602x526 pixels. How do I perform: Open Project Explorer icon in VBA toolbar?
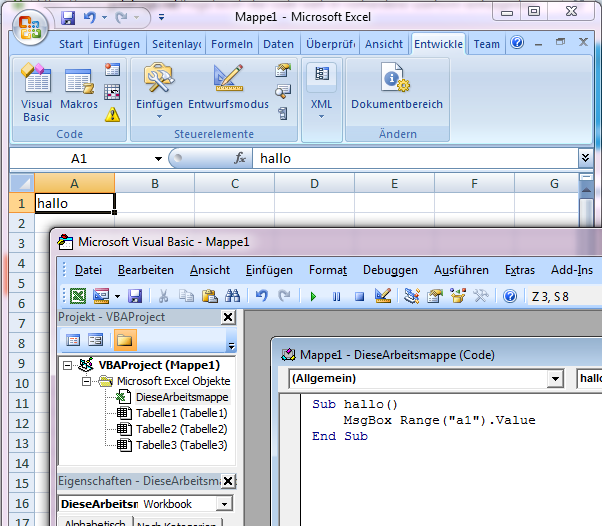coord(412,296)
